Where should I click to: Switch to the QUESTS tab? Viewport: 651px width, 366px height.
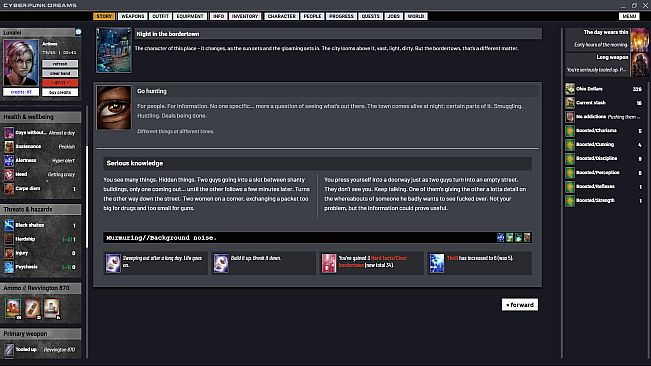tap(370, 16)
